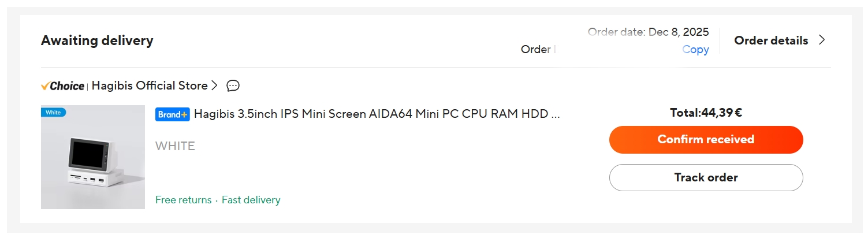Click the chevron after Hagibis Official Store
Viewport: 868px width, 238px height.
[214, 86]
